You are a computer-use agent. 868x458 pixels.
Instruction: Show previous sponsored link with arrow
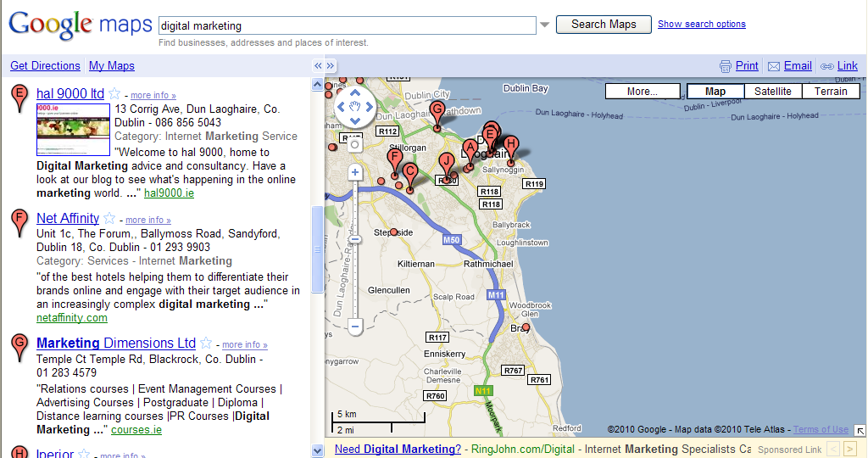(x=833, y=450)
